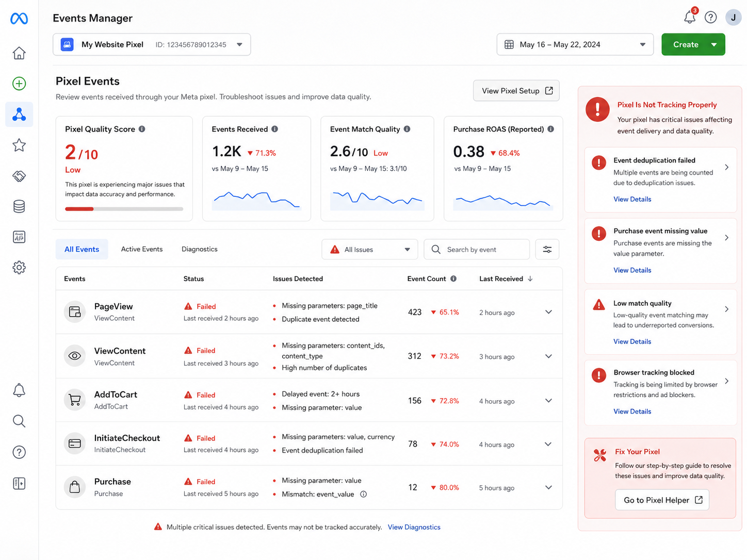Click the Purchase ROAS sparkline chart
Screen dimensions: 747x560
pos(503,202)
